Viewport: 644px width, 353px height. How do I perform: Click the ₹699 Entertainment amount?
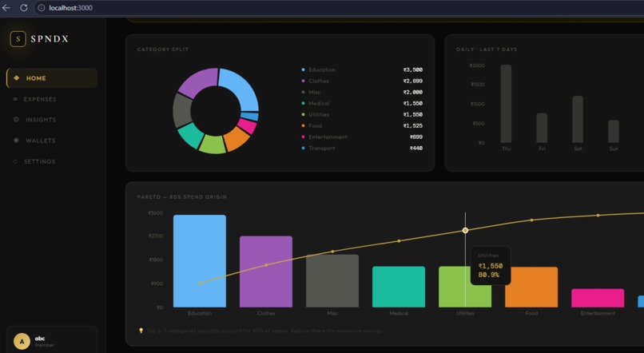[416, 137]
